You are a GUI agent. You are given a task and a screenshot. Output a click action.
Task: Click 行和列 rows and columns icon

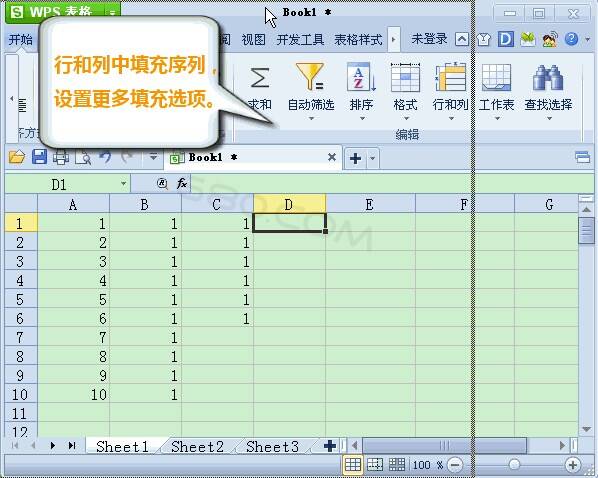coord(450,77)
